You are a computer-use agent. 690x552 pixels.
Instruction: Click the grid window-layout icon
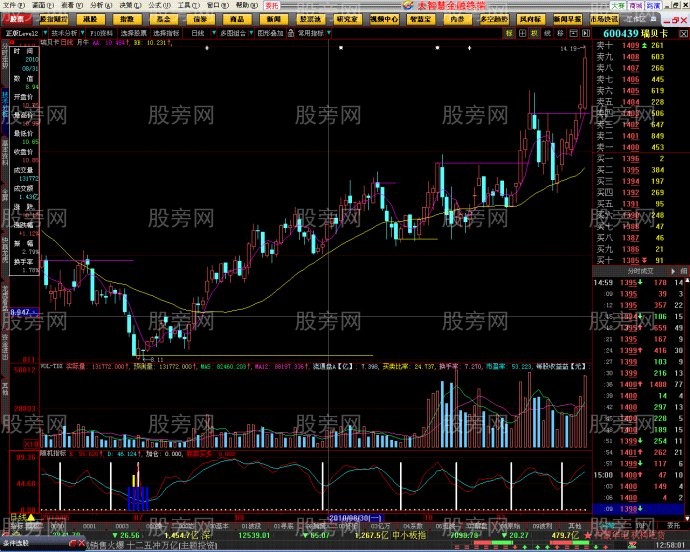coord(522,33)
